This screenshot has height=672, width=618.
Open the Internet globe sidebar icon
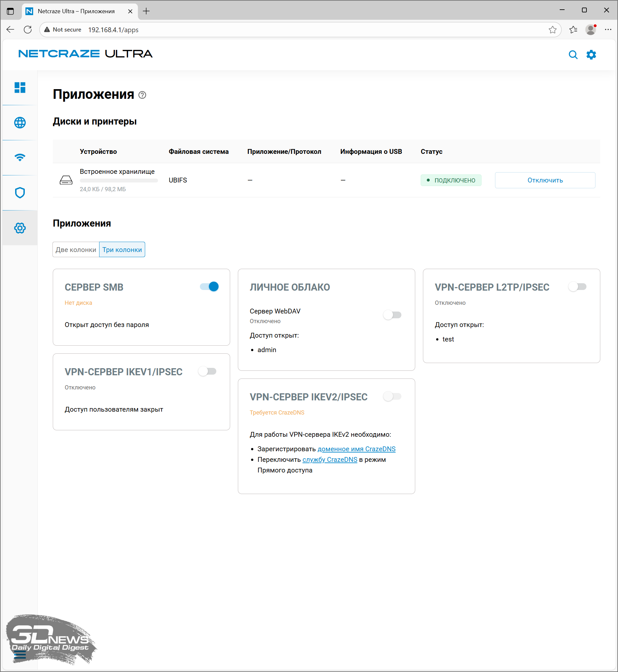point(20,123)
